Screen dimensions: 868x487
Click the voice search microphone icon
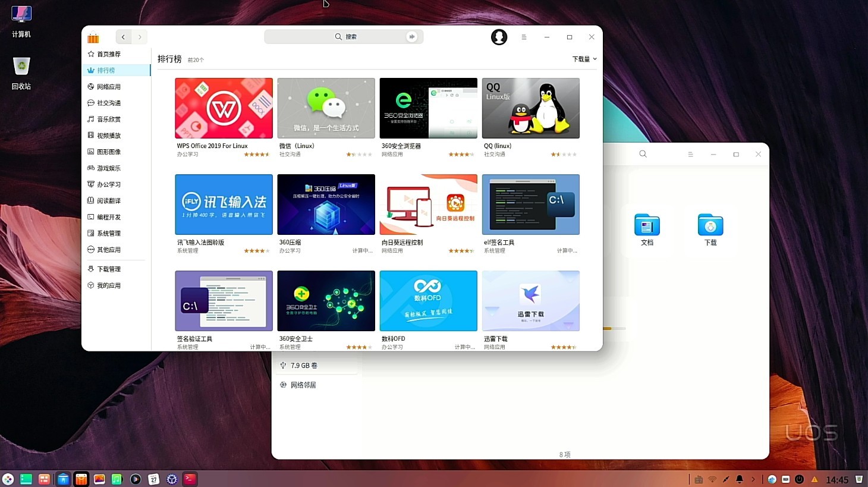click(x=411, y=37)
